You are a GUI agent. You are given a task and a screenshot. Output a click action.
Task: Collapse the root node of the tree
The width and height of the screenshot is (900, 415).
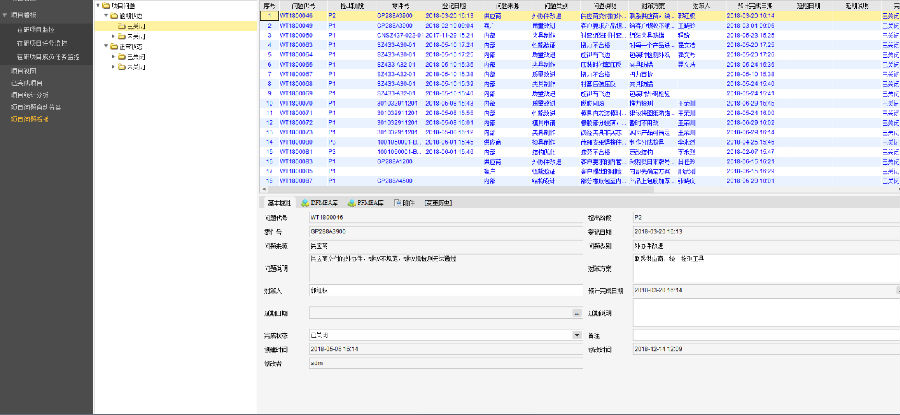coord(98,6)
